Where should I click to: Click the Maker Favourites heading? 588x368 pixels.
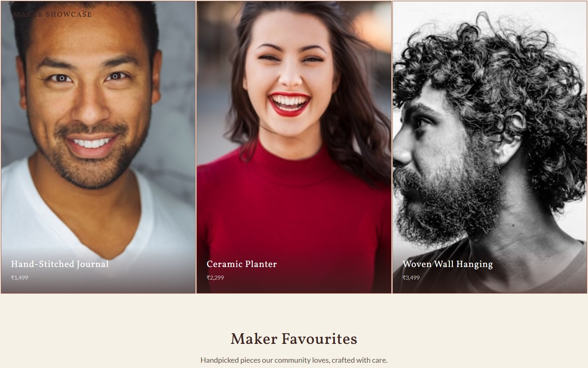294,339
